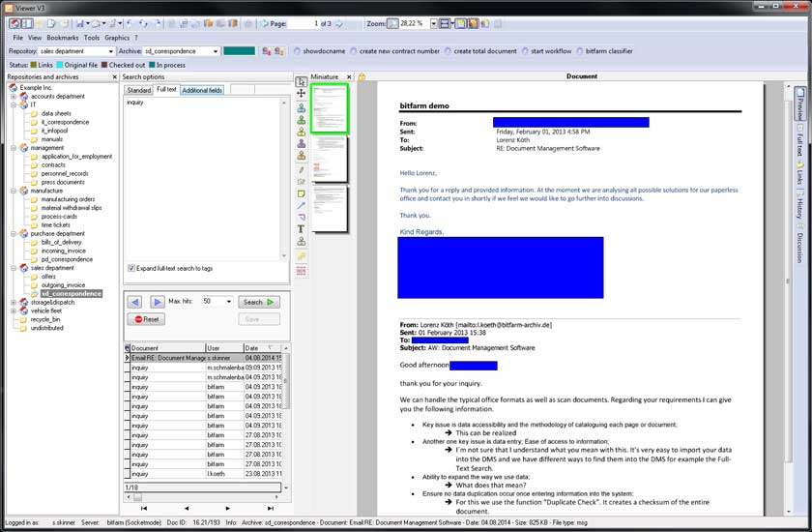Open the Archive dropdown
This screenshot has height=532, width=812.
[216, 51]
